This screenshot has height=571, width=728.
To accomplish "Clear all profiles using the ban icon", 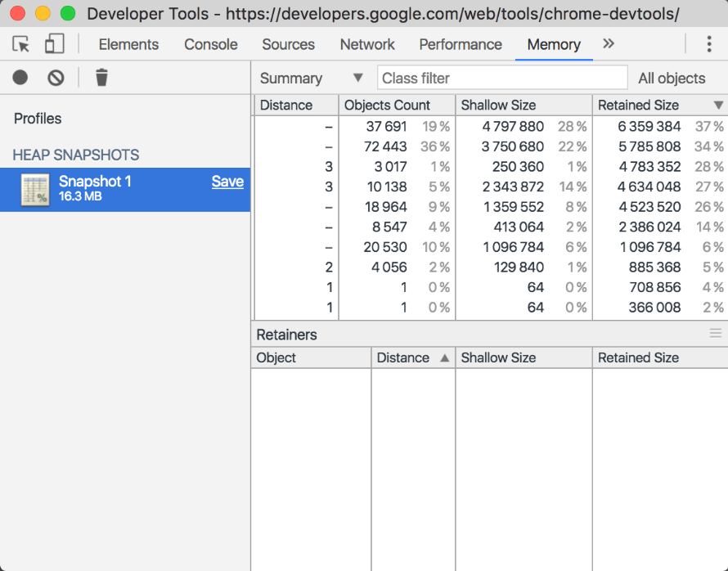I will [x=56, y=77].
